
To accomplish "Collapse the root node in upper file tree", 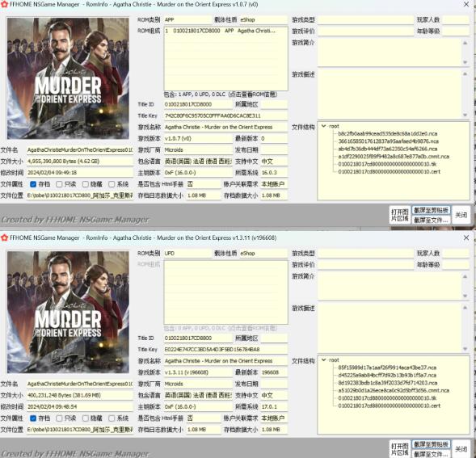I will click(323, 126).
